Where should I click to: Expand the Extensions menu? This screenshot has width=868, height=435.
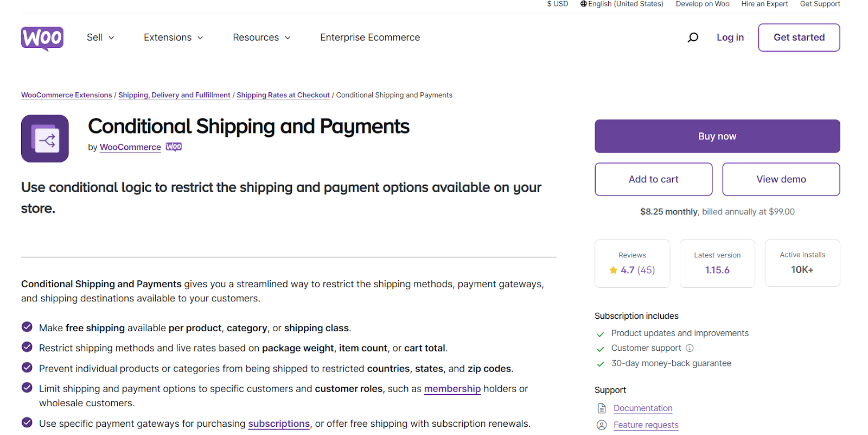174,37
